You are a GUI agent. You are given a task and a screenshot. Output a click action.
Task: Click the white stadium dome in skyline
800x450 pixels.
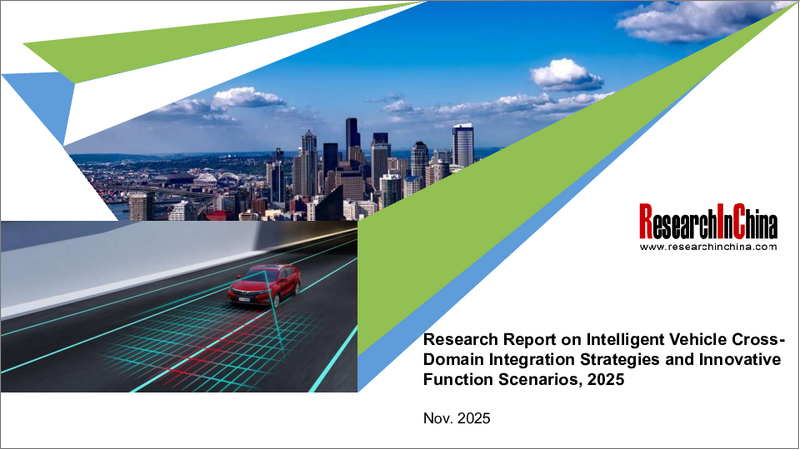204,180
